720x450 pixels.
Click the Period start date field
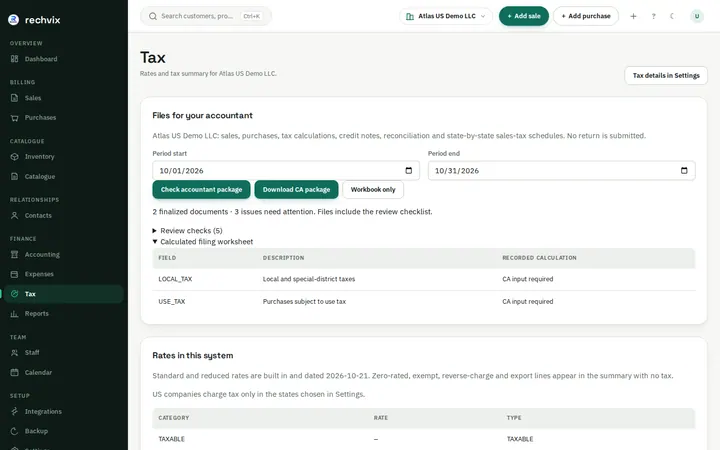point(286,170)
